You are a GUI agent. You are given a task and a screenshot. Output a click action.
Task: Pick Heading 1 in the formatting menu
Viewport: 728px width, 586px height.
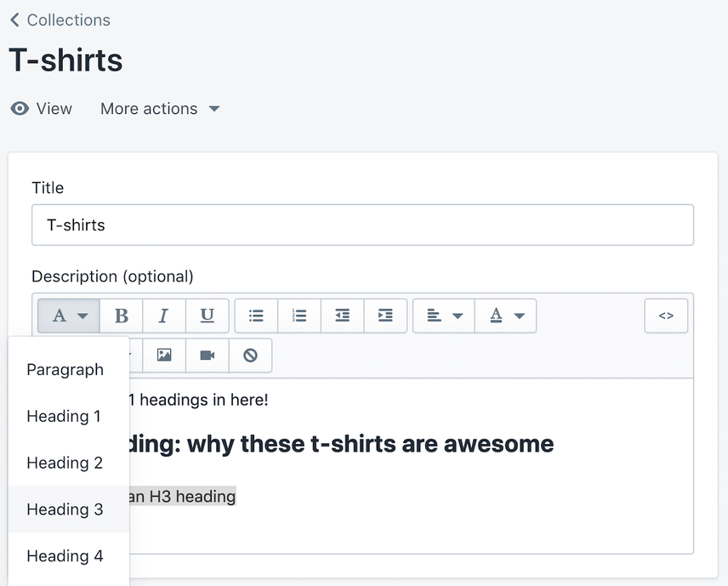[64, 417]
